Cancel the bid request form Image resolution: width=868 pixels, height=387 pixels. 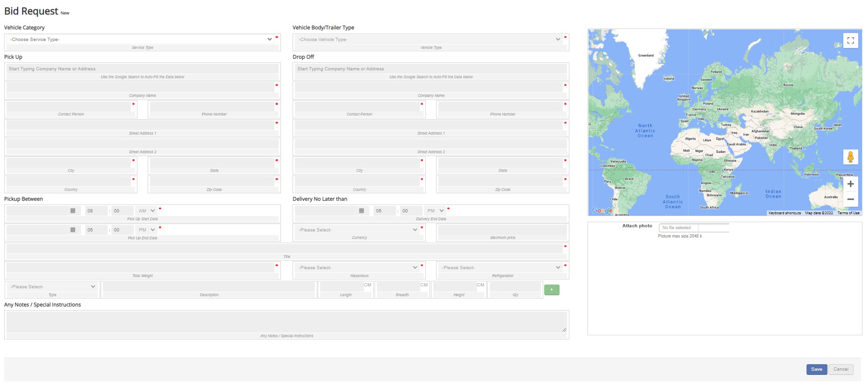pyautogui.click(x=841, y=369)
